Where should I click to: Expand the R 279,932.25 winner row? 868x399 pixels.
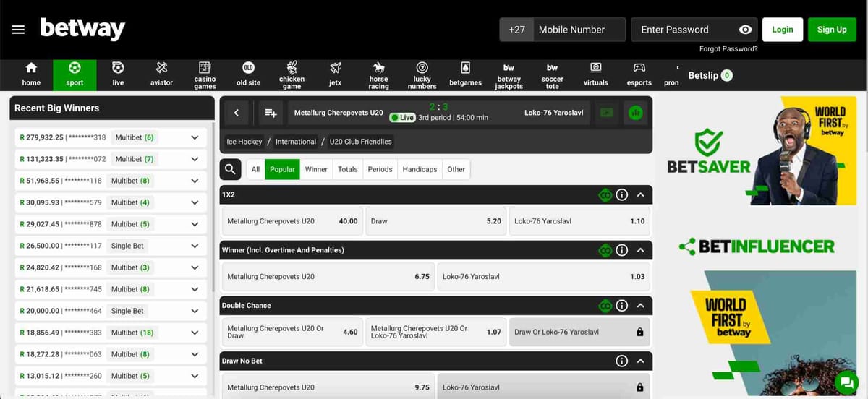pyautogui.click(x=195, y=137)
